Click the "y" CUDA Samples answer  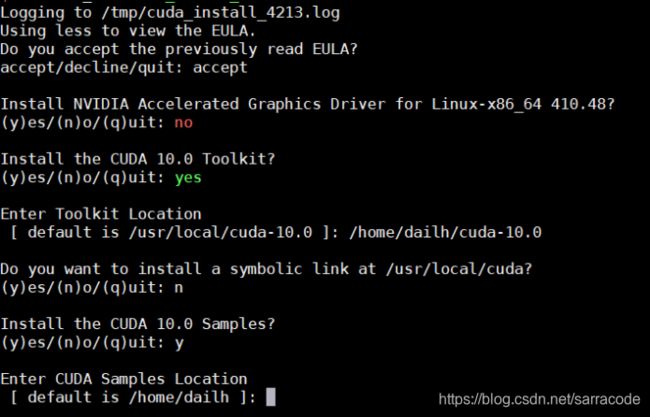pos(179,344)
